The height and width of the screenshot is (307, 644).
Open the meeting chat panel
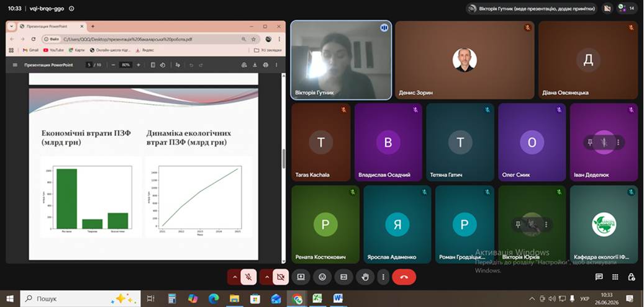click(599, 277)
